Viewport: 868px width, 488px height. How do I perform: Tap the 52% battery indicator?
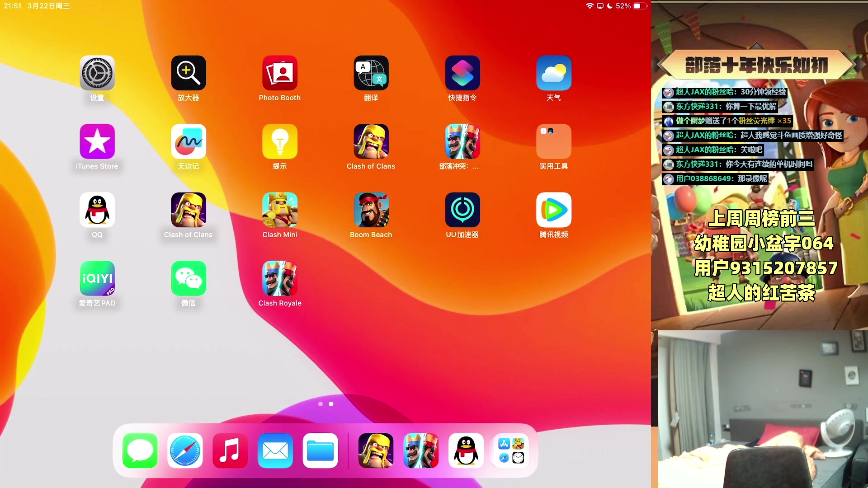[x=632, y=6]
